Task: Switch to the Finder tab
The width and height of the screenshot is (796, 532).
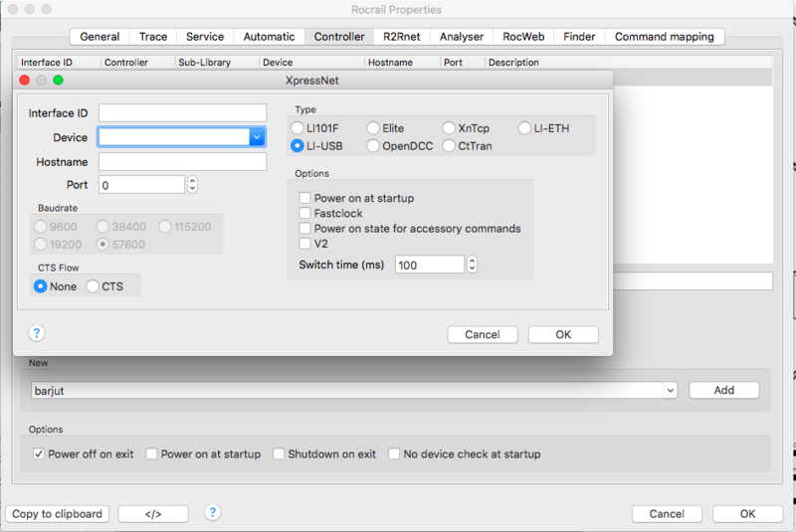Action: [579, 37]
